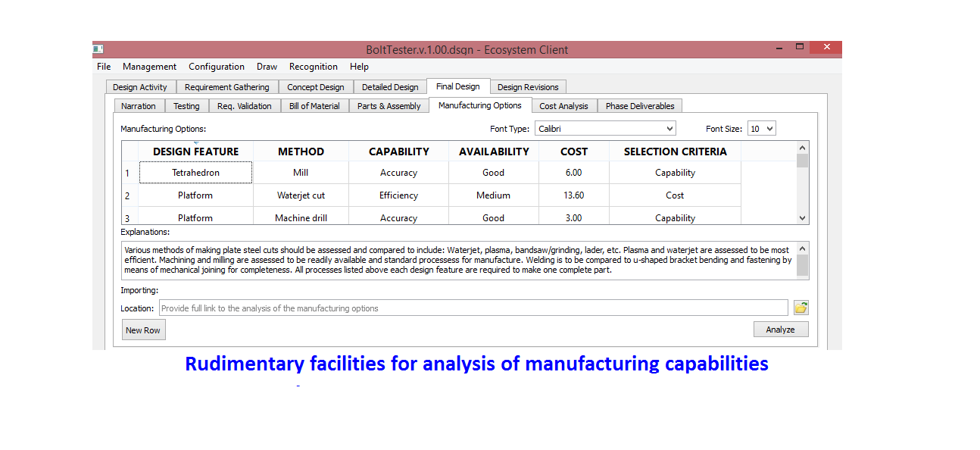Click the DESIGN FEATURE column header
The width and height of the screenshot is (980, 450).
[195, 152]
